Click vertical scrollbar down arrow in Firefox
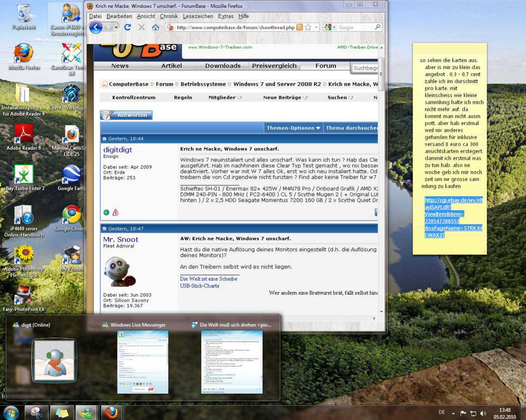 click(x=381, y=312)
